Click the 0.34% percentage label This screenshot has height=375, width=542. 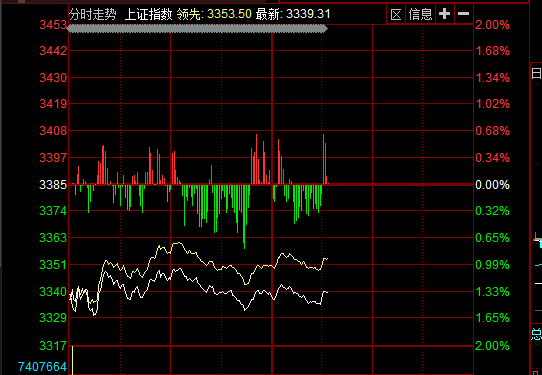tap(493, 158)
